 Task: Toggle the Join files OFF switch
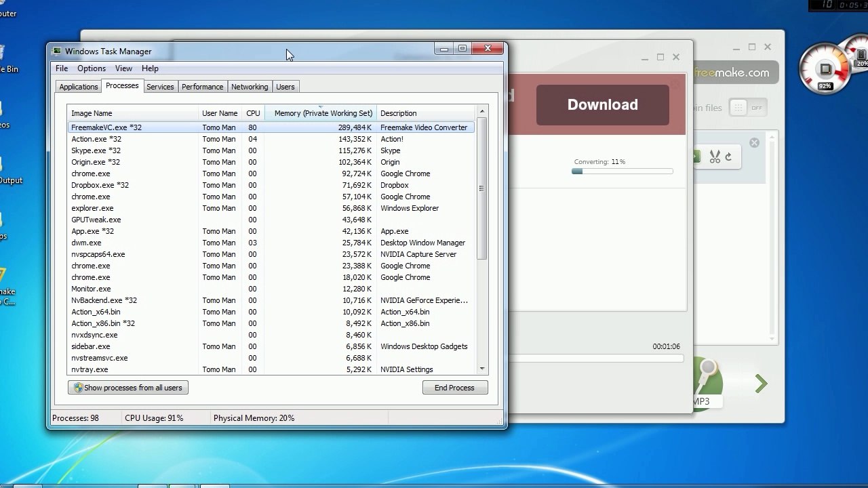(748, 108)
